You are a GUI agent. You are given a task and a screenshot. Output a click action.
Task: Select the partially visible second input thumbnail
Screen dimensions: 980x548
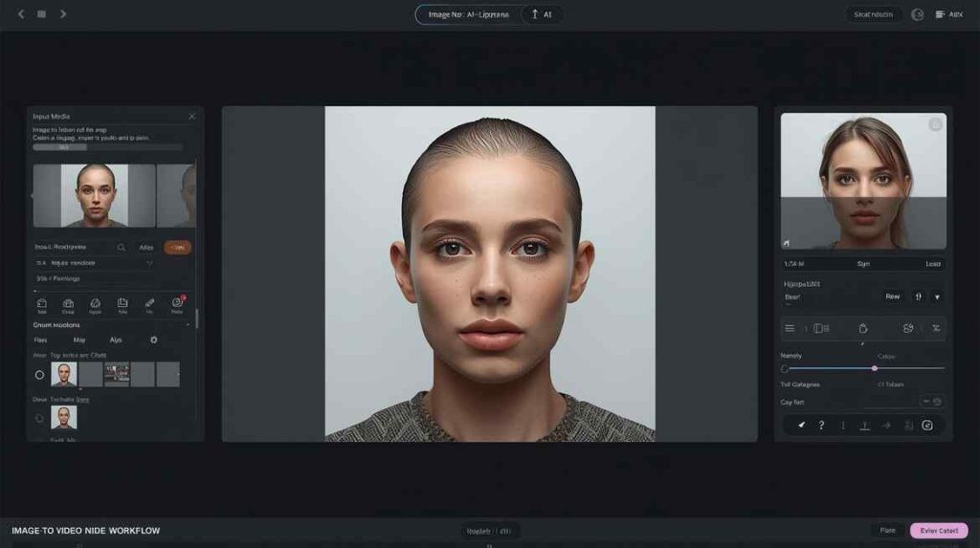[x=176, y=196]
